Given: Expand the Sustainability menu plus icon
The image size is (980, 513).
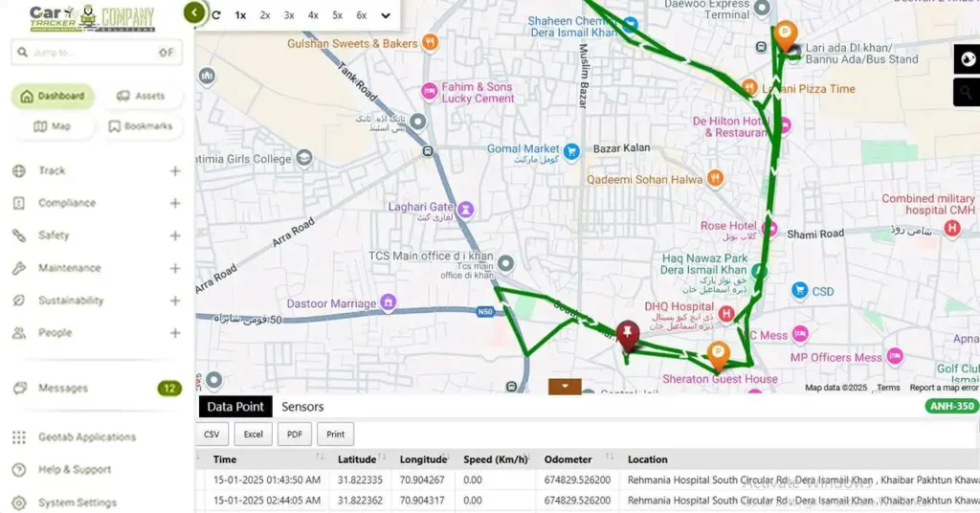Looking at the screenshot, I should pyautogui.click(x=175, y=301).
